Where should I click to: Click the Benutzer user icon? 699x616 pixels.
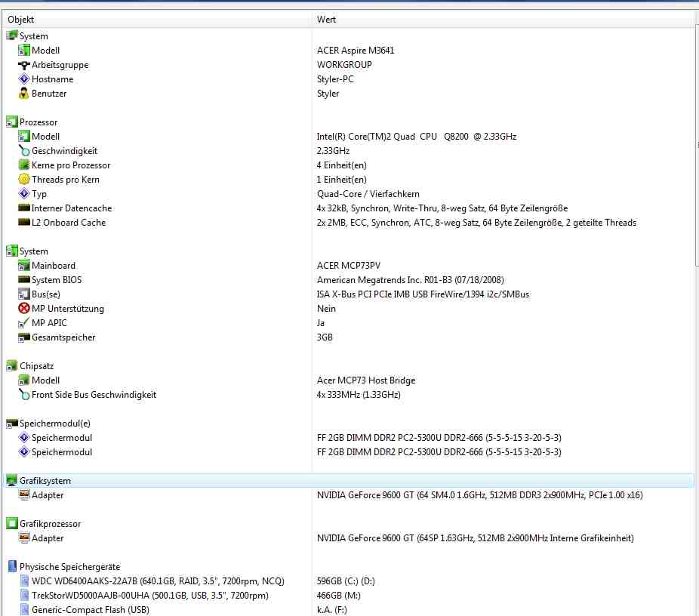[24, 93]
